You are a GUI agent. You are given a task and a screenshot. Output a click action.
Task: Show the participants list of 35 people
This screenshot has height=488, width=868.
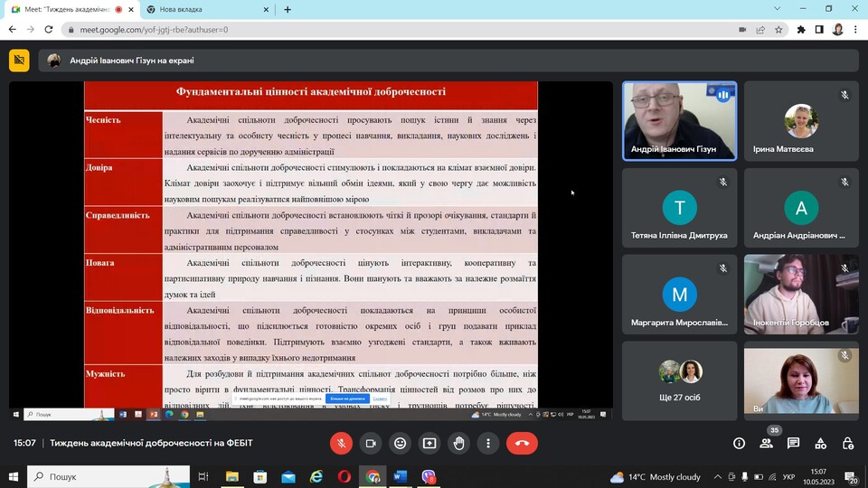[x=767, y=443]
